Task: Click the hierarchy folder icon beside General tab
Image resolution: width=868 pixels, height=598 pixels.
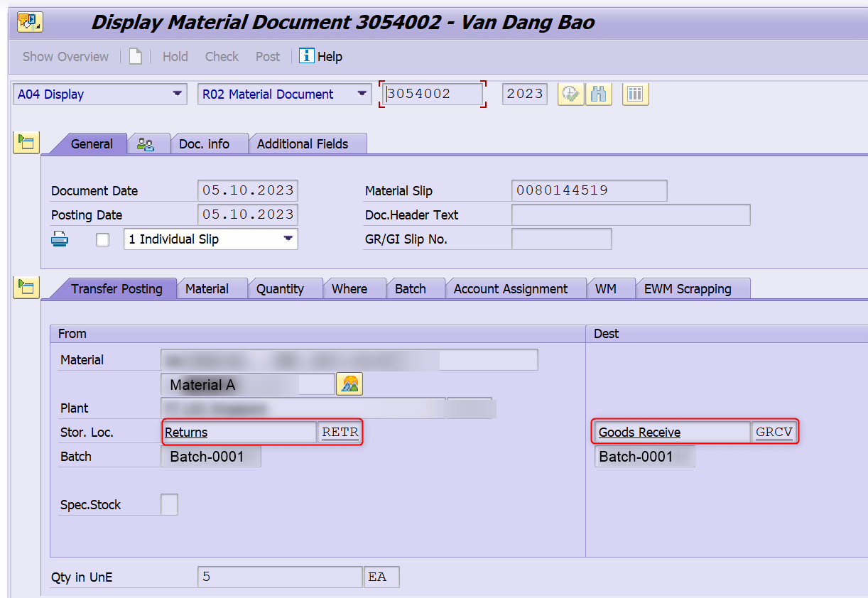Action: [x=26, y=142]
